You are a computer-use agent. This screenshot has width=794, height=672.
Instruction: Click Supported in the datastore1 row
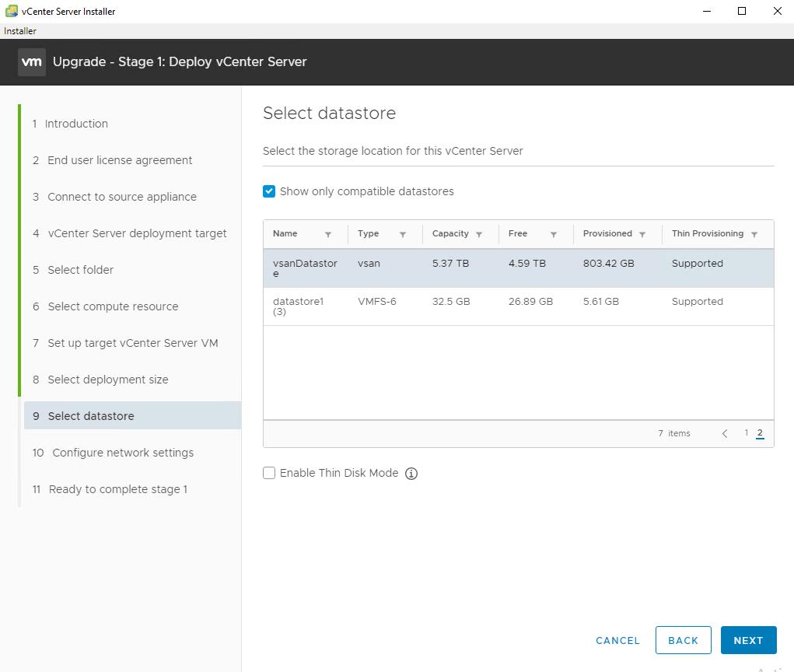(x=698, y=301)
